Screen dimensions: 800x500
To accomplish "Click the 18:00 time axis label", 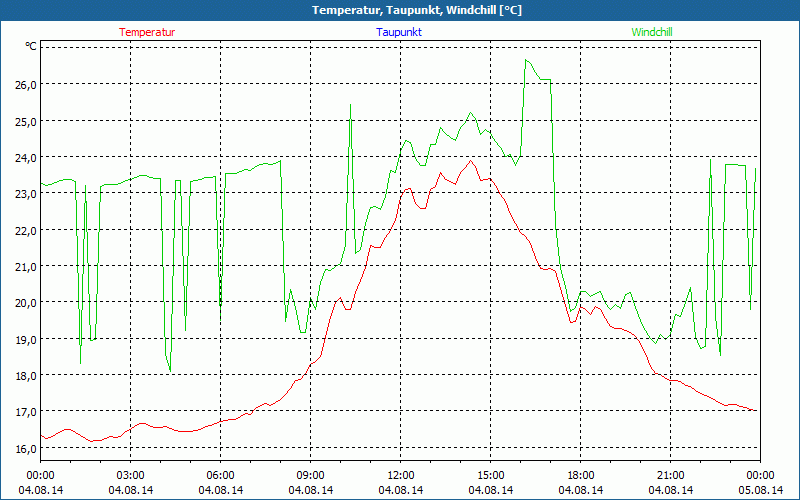I will click(x=581, y=476).
